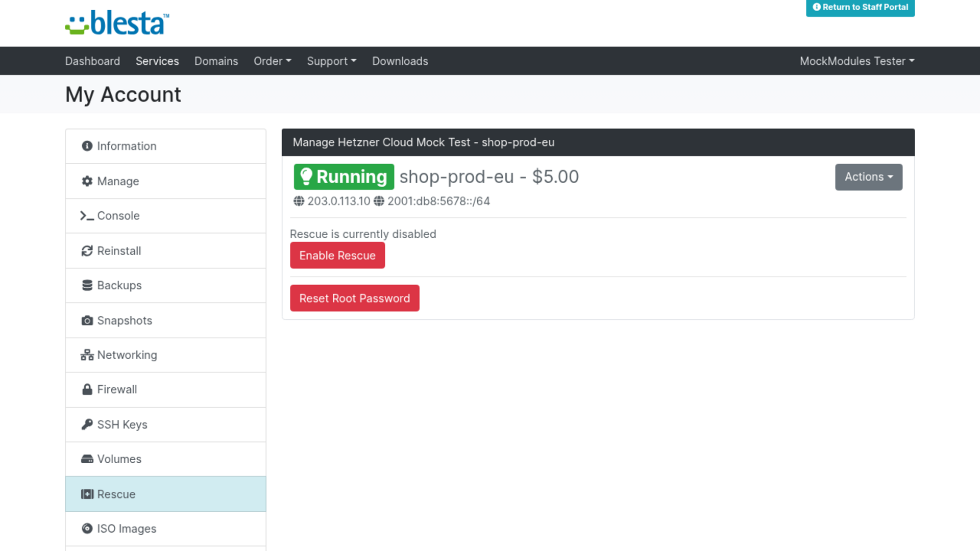
Task: Click the Information sidebar circle-i icon
Action: (87, 146)
